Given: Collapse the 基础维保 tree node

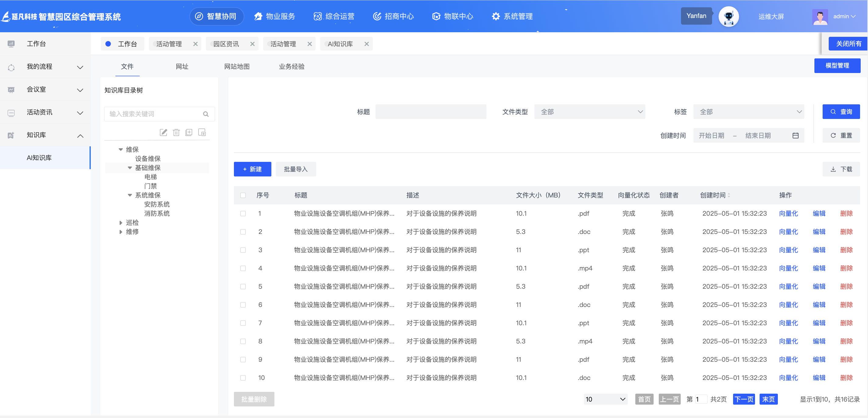Looking at the screenshot, I should tap(130, 168).
